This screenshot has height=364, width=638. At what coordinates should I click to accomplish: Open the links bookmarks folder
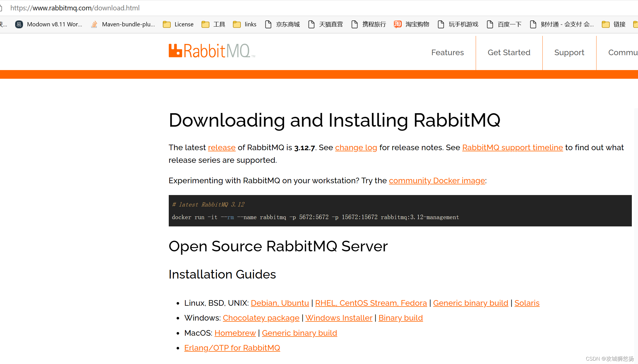[244, 24]
